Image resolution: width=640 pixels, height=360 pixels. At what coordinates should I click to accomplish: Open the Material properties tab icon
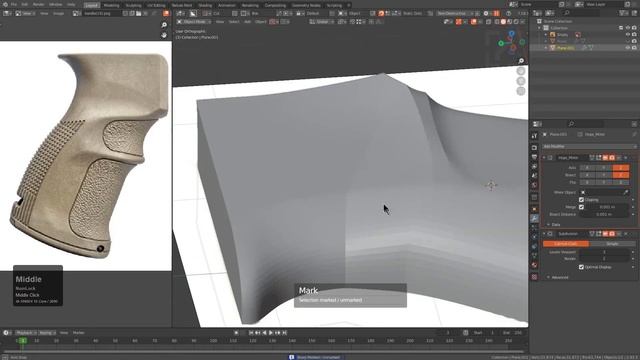tap(534, 265)
